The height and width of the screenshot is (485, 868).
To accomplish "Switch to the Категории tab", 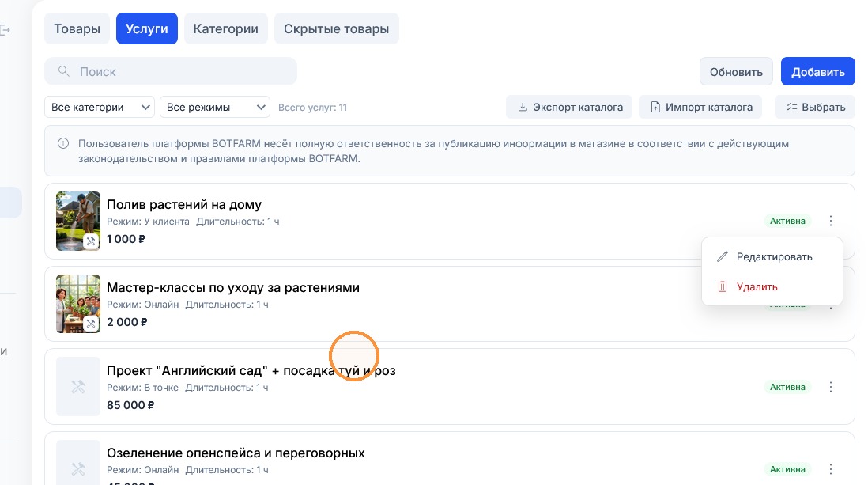I will pyautogui.click(x=226, y=28).
